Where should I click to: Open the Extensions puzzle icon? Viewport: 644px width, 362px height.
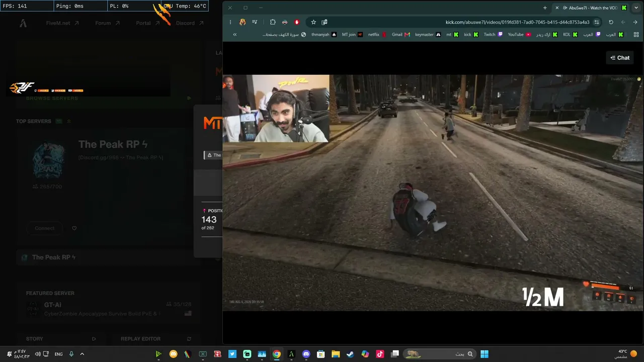(x=273, y=22)
